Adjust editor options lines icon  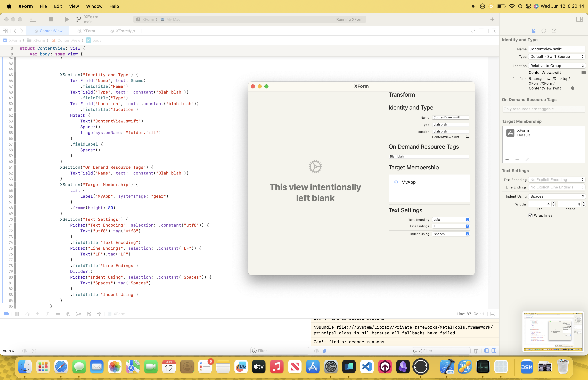tap(482, 31)
